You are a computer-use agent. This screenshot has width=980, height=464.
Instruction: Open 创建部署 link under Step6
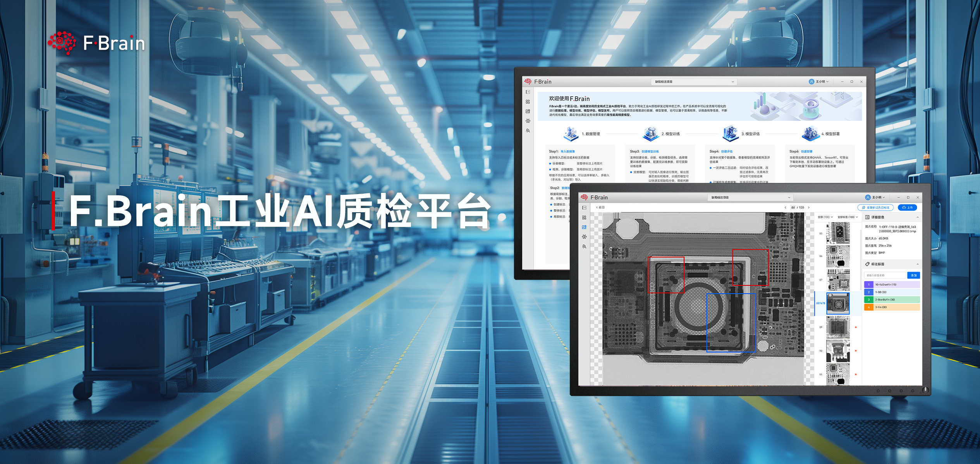[x=806, y=151]
